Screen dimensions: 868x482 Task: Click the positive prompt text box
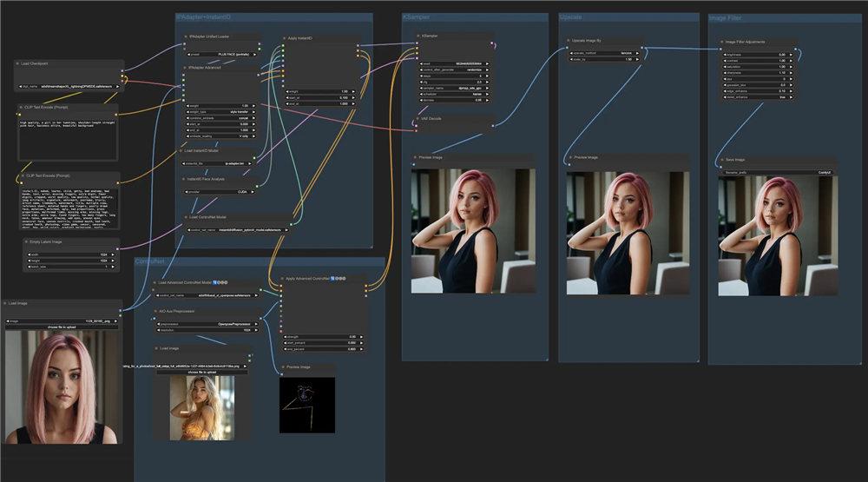pos(67,139)
